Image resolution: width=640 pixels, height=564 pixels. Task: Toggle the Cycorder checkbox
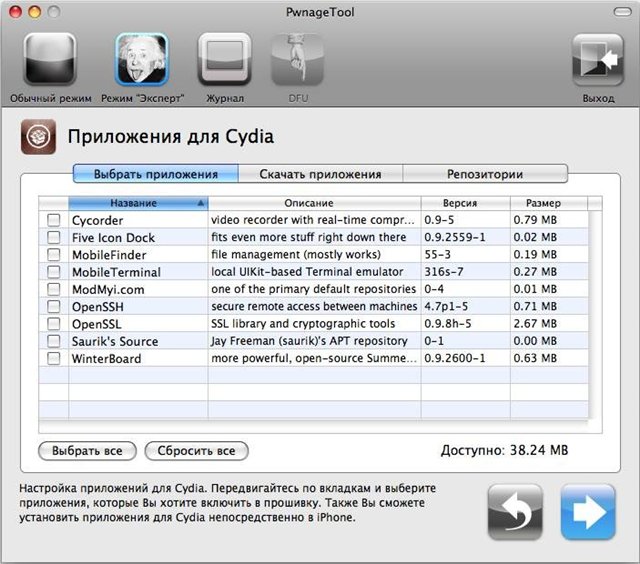click(53, 220)
